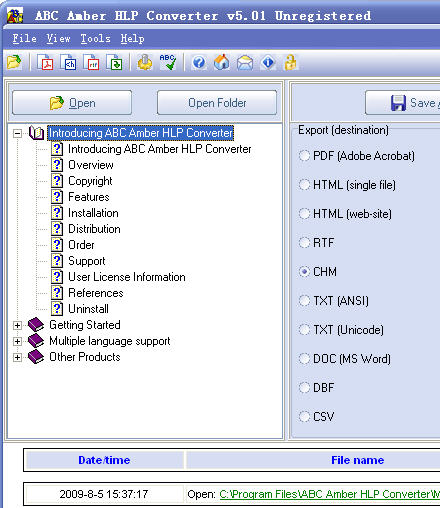
Task: Click the envelope email toolbar icon
Action: tap(245, 62)
